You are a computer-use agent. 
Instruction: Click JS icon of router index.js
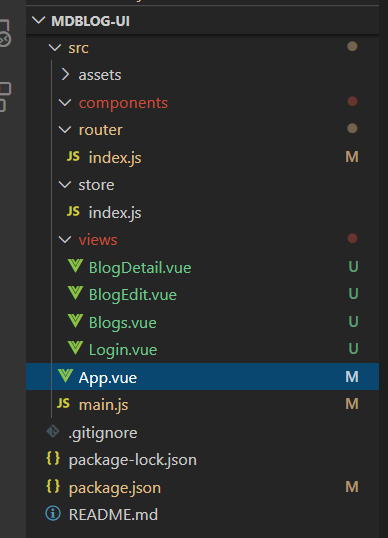click(x=73, y=157)
